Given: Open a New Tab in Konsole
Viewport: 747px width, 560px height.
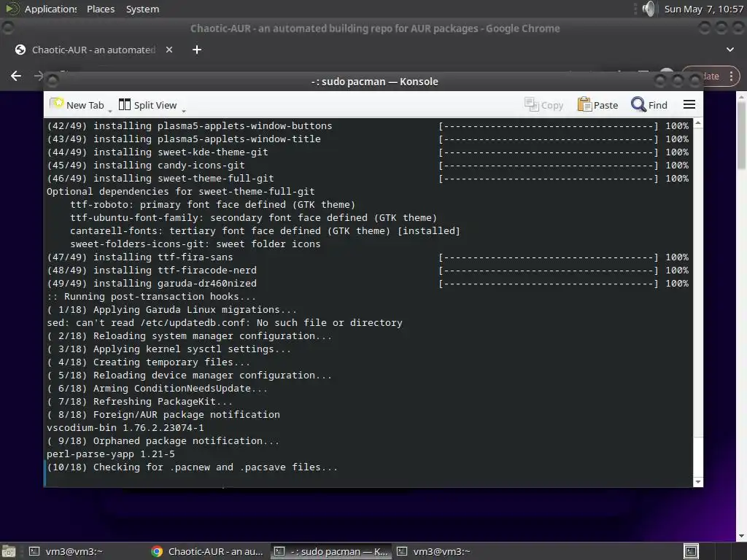Looking at the screenshot, I should point(77,105).
